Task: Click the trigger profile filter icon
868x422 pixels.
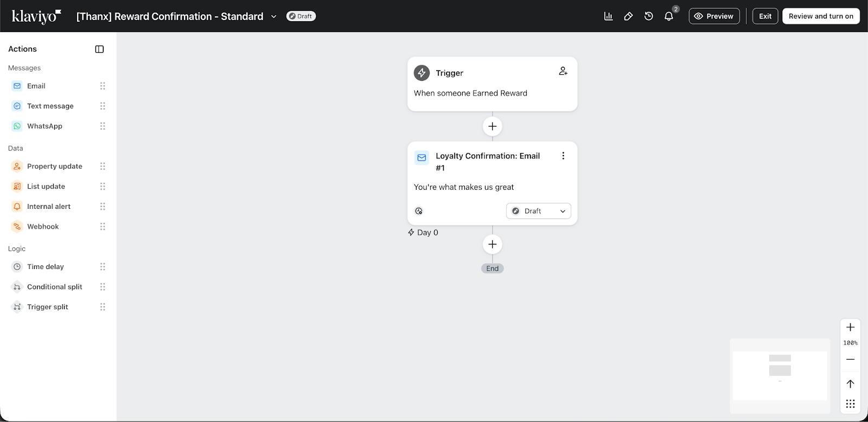Action: tap(563, 71)
